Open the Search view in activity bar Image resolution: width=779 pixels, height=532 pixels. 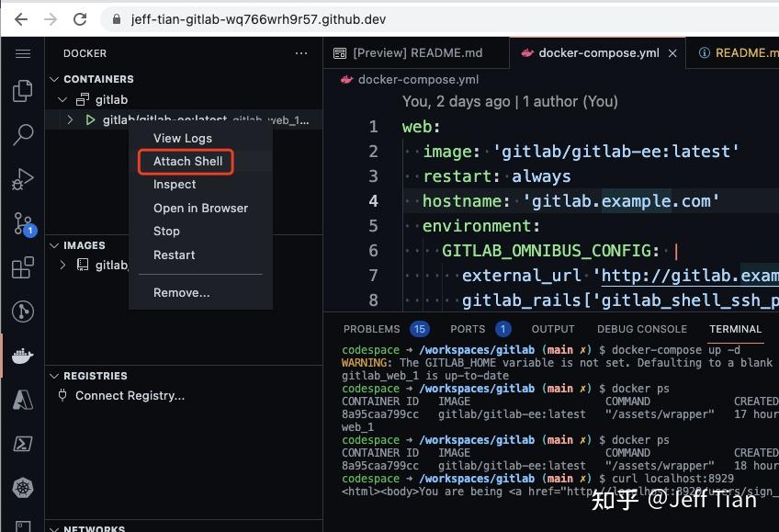pos(20,131)
